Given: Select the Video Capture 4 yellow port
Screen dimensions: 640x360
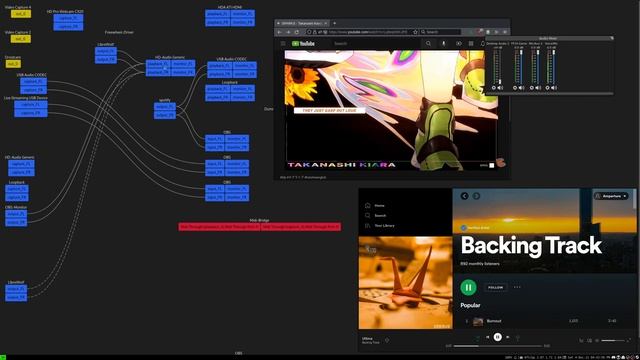Looking at the screenshot, I should [x=21, y=14].
